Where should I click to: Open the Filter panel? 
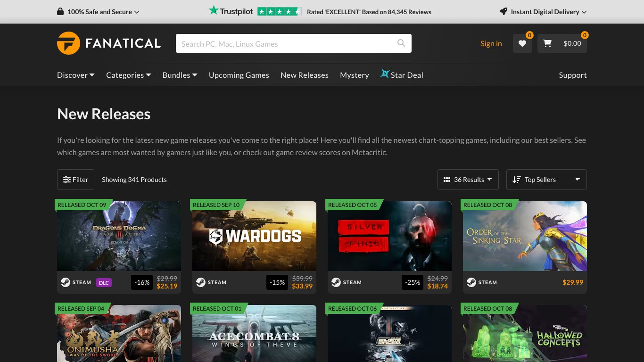tap(75, 180)
